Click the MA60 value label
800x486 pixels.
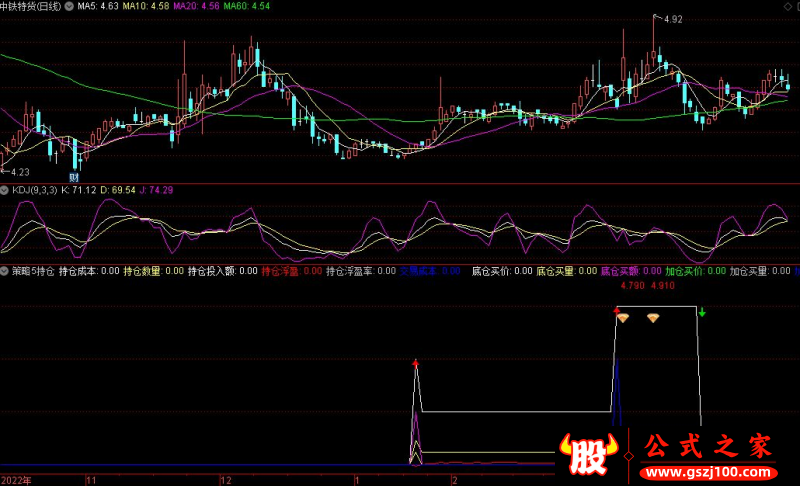pos(247,7)
